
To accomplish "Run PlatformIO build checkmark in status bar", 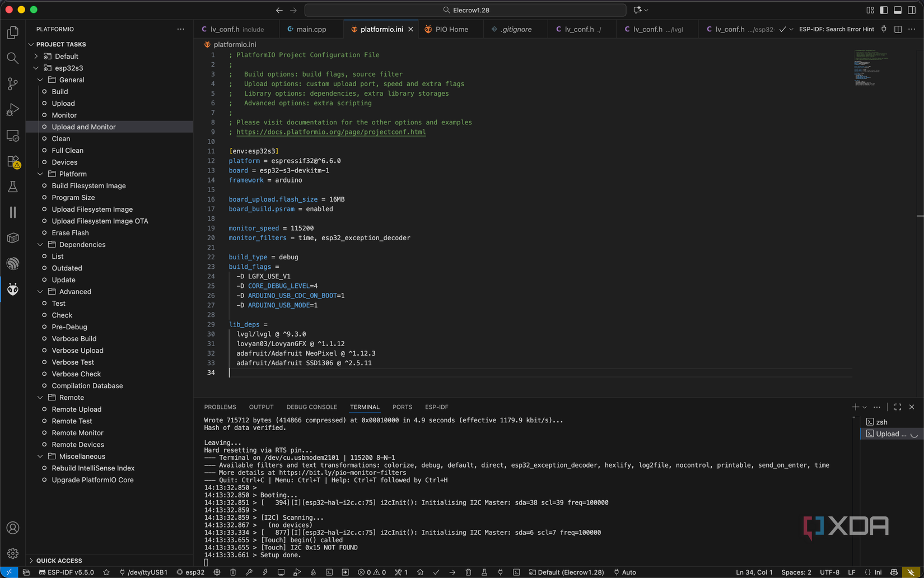I will (436, 572).
